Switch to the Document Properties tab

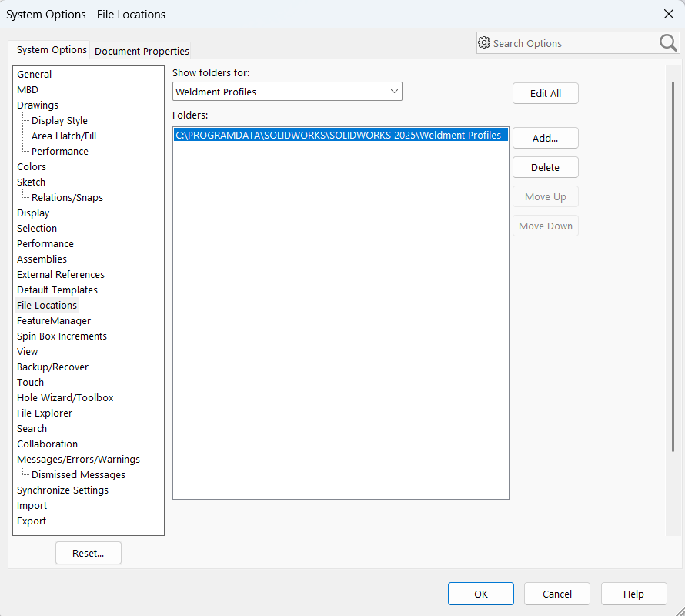(x=140, y=51)
